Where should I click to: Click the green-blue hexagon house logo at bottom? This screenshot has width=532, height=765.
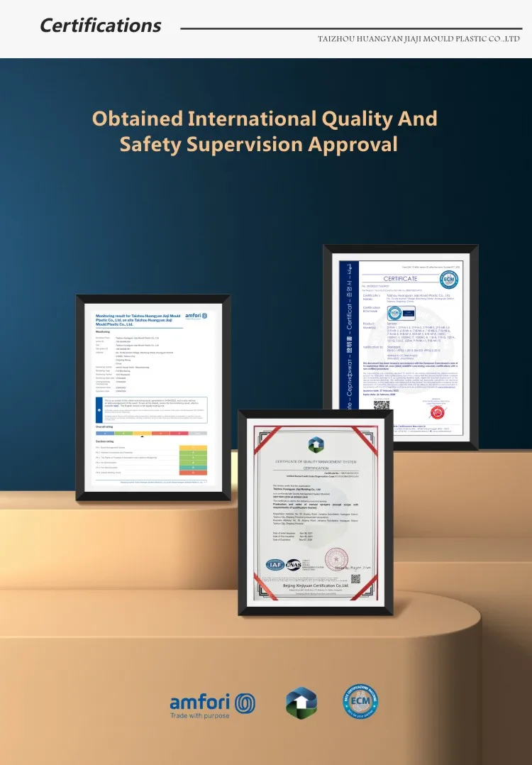pyautogui.click(x=301, y=703)
